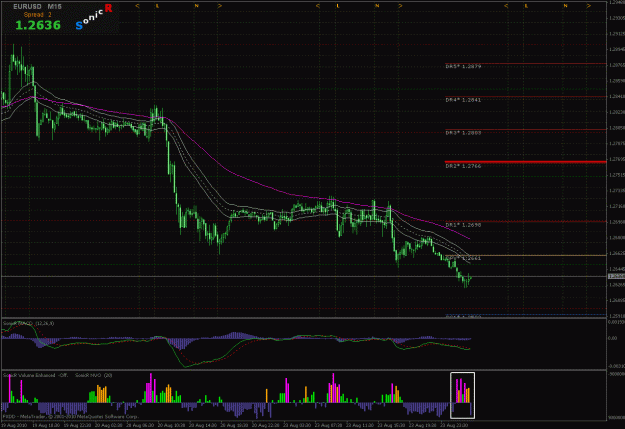Click the 20 Aug 14:30 time label
The height and width of the screenshot is (429, 625).
(203, 425)
